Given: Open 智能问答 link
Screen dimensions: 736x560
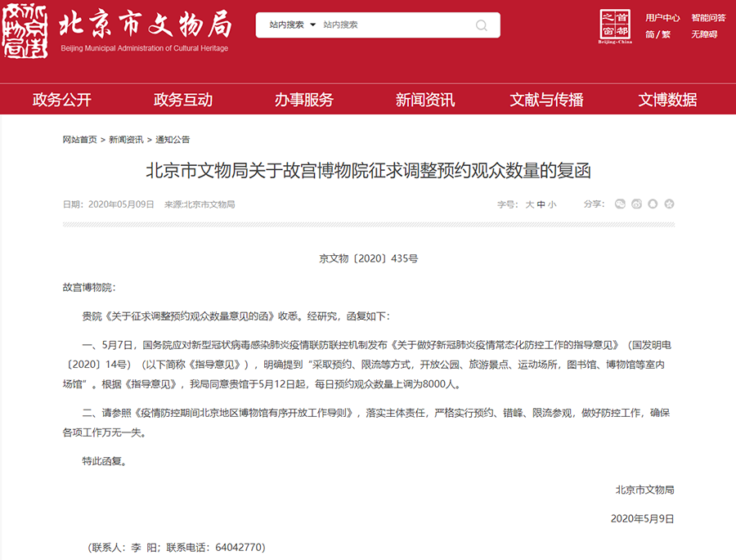Looking at the screenshot, I should 708,17.
